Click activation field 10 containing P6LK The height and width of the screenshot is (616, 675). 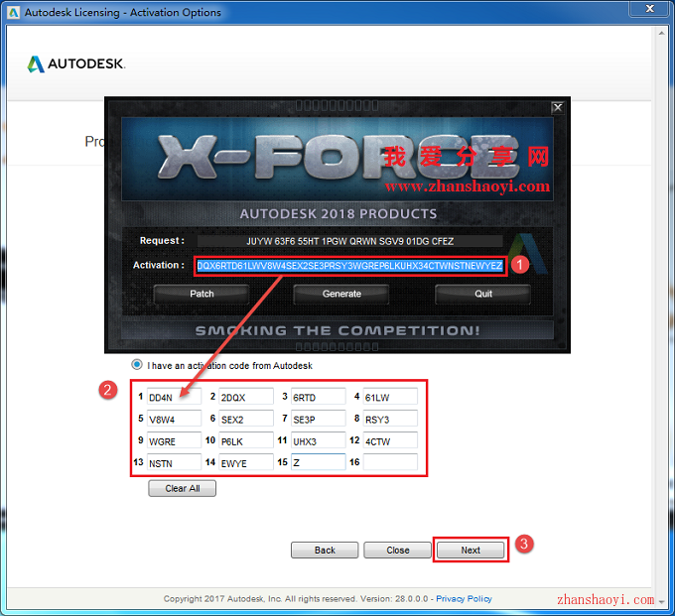click(246, 440)
